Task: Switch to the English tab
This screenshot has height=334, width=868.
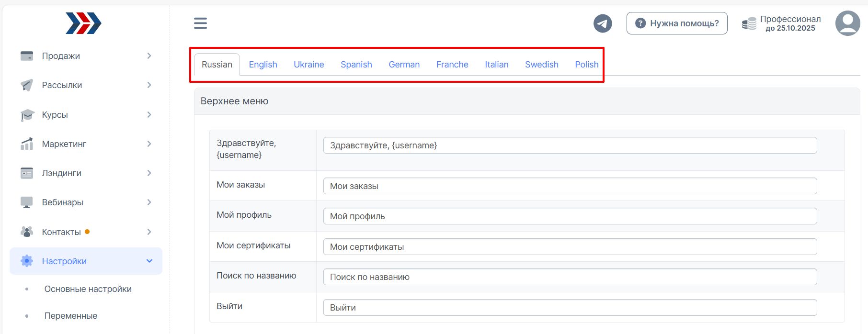Action: point(263,65)
